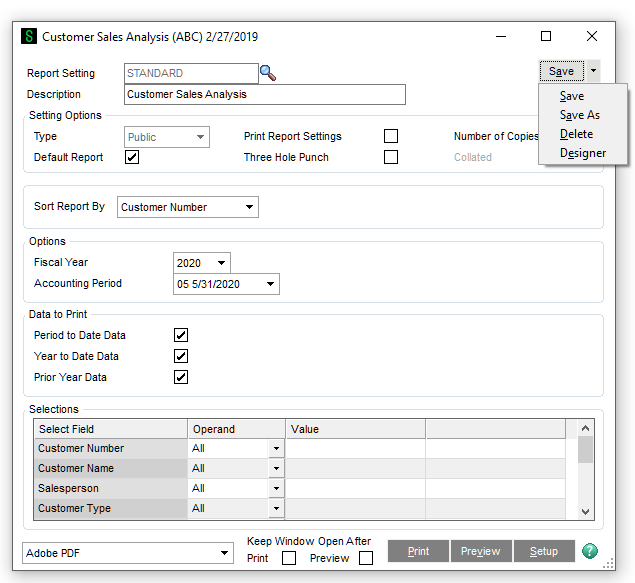Choose Save As from the Save menu
635x583 pixels.
(x=580, y=115)
